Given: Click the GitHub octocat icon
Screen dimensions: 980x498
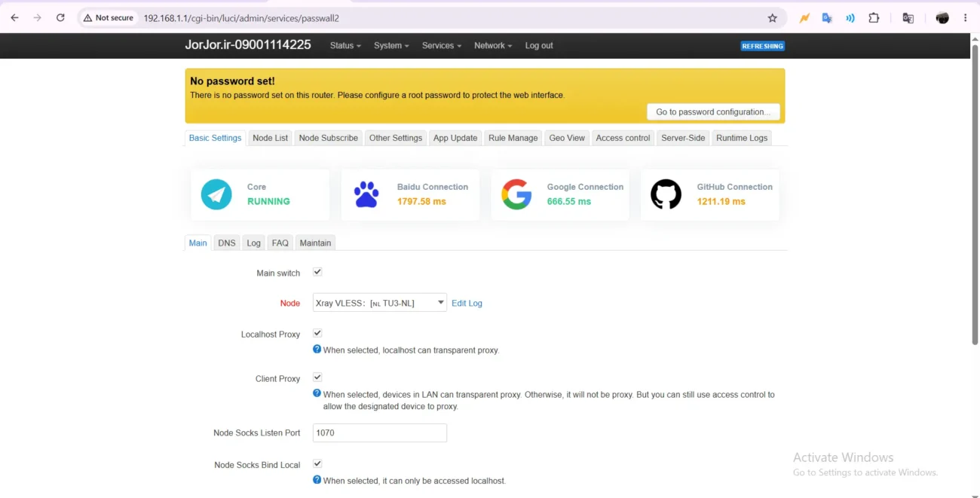Looking at the screenshot, I should (666, 194).
